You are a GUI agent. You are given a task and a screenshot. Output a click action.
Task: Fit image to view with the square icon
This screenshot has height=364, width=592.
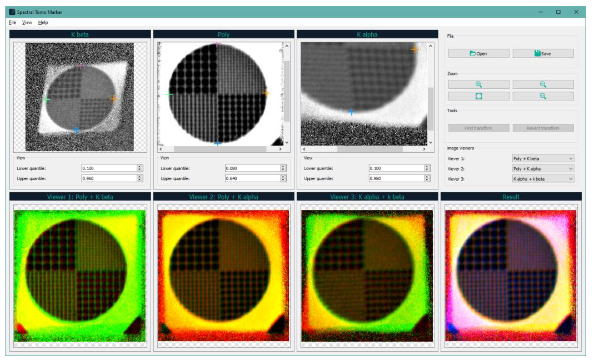479,96
